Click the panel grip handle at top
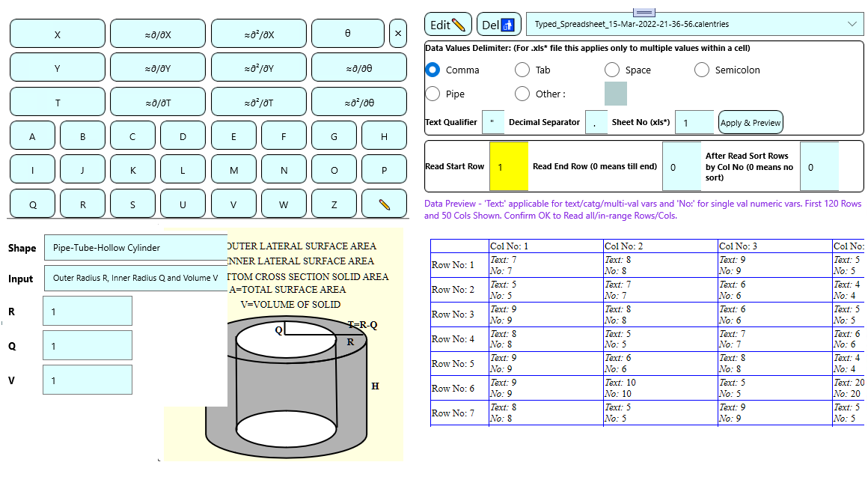 [x=644, y=12]
